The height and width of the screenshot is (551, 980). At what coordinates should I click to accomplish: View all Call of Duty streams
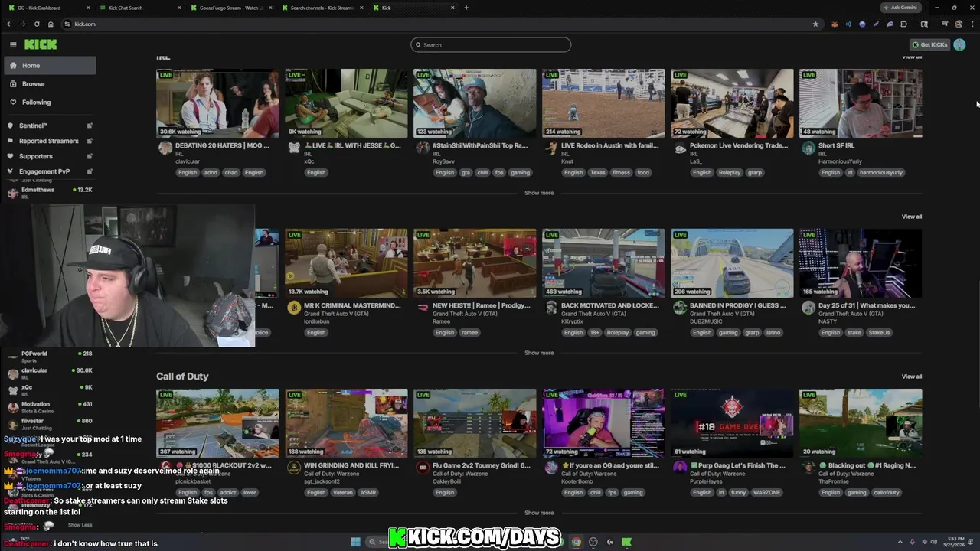pos(912,377)
